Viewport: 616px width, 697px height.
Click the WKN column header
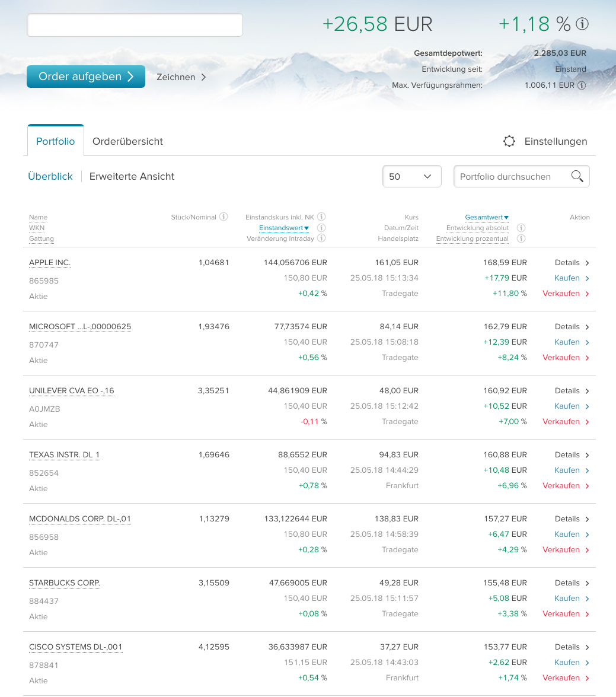[x=37, y=228]
